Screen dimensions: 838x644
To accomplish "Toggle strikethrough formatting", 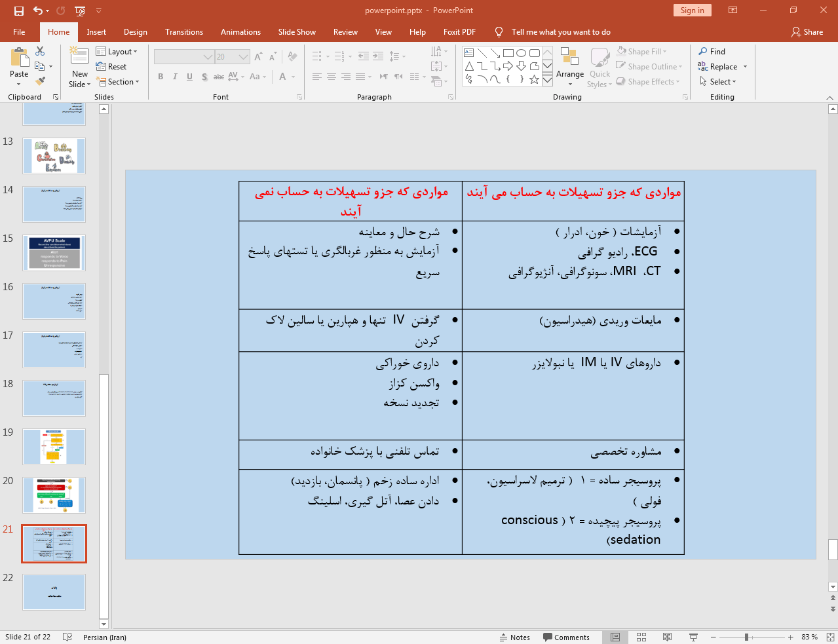I will (x=219, y=77).
